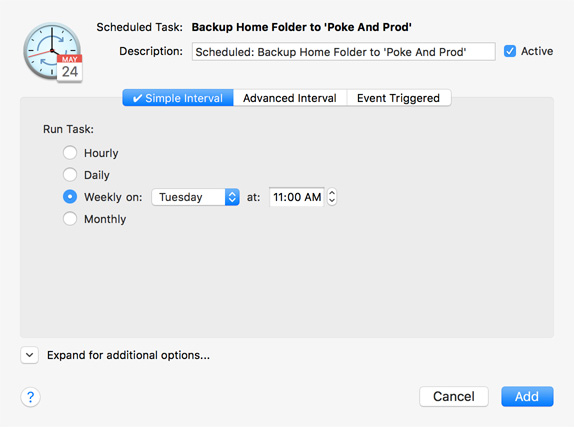Select the Weekly on radio button

(x=70, y=197)
